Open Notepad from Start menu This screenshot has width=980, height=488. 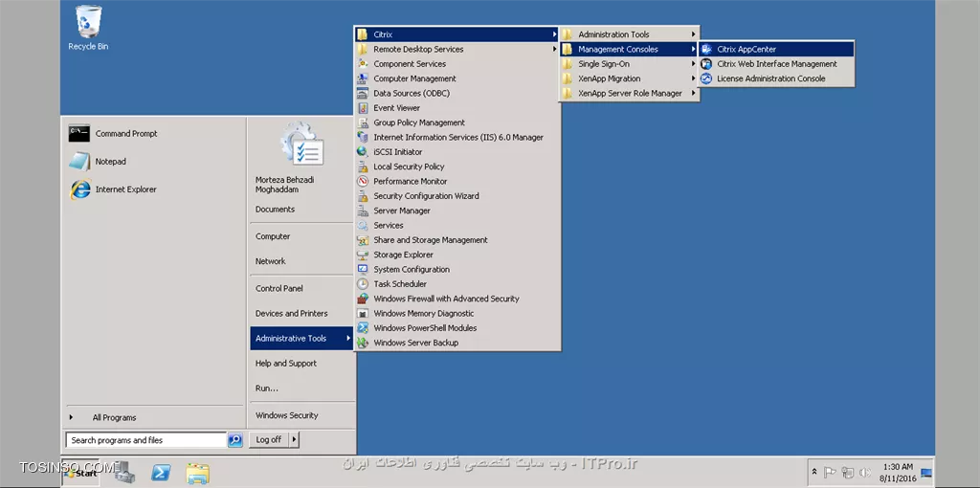pyautogui.click(x=153, y=161)
